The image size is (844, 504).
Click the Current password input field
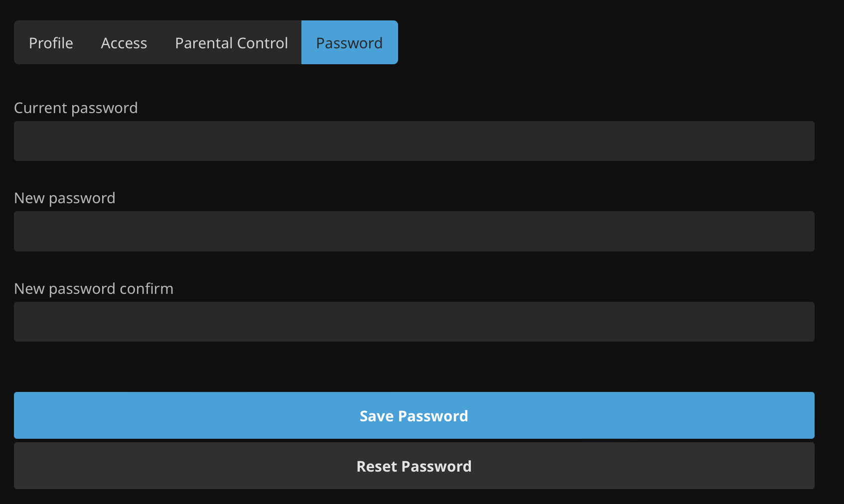click(414, 141)
